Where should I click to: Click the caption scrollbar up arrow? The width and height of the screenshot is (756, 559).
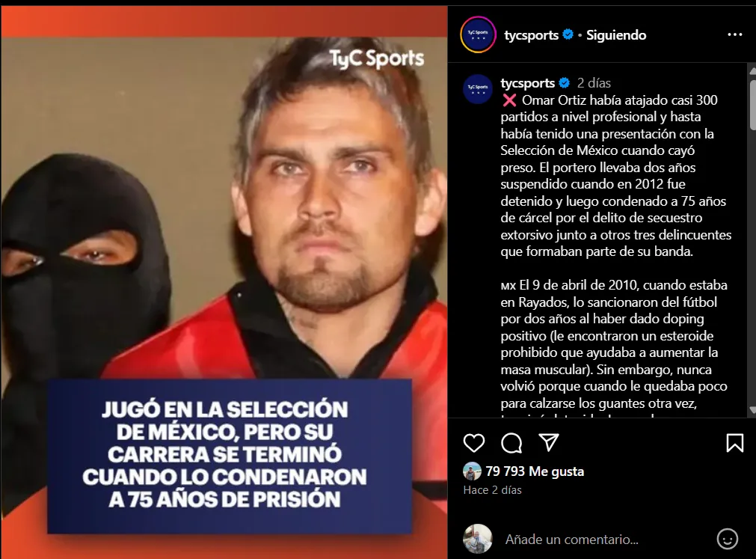(752, 71)
